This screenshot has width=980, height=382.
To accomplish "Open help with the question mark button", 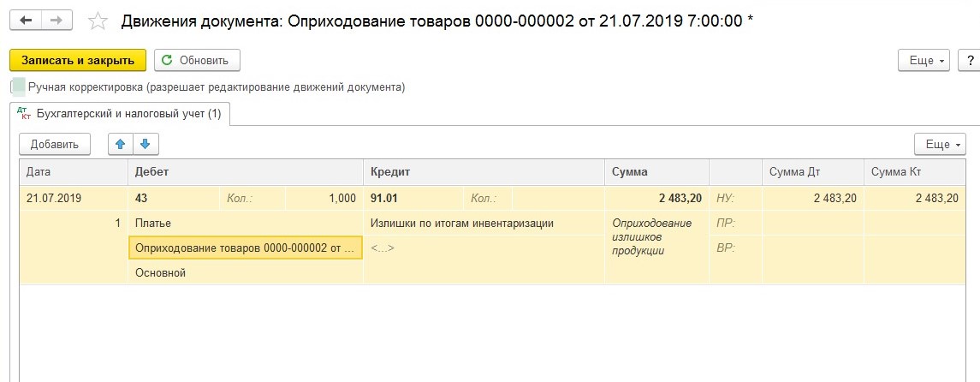I will click(970, 61).
